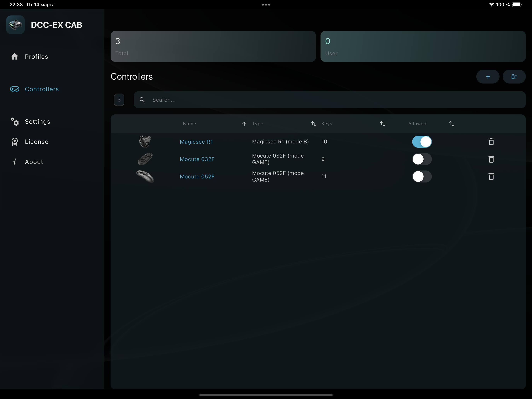Add a new controller with plus button

click(x=488, y=77)
